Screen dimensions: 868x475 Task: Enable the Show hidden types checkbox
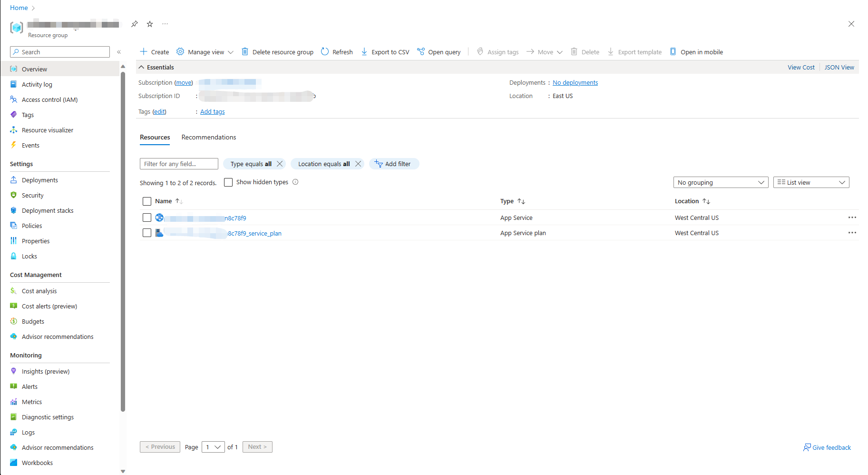point(228,182)
